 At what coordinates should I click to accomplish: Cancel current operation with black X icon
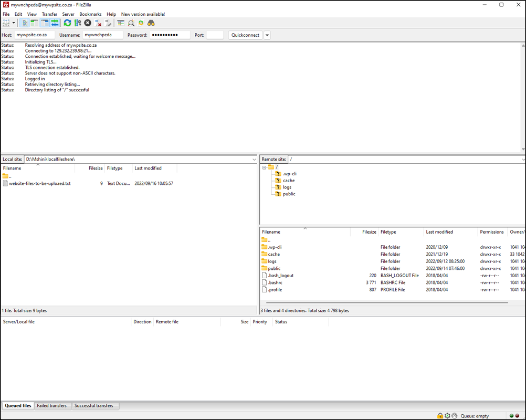coord(88,23)
